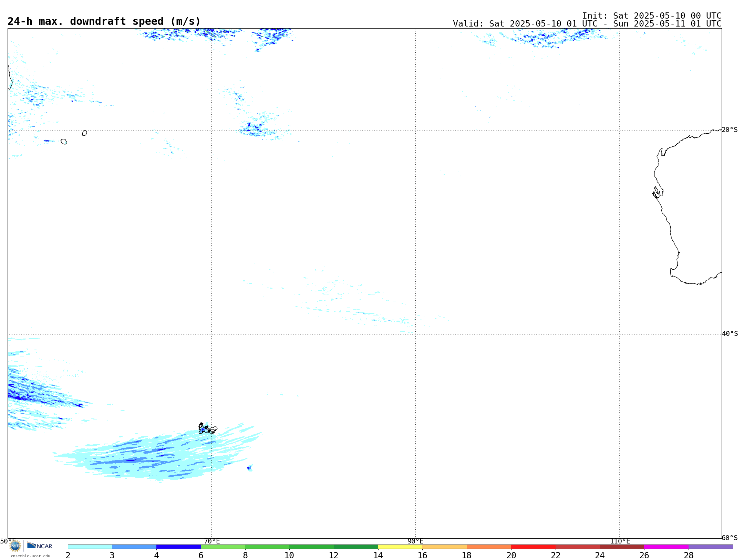744x560 pixels.
Task: Click the colorbar tick label '2'
Action: 68,556
